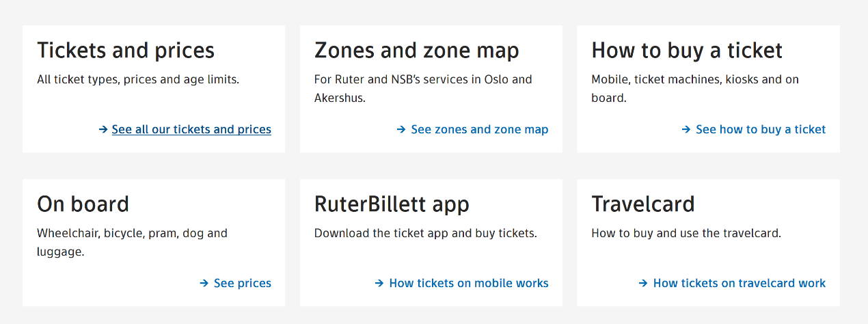The height and width of the screenshot is (324, 868).
Task: Follow 'See zones and zone map' link
Action: [x=479, y=129]
